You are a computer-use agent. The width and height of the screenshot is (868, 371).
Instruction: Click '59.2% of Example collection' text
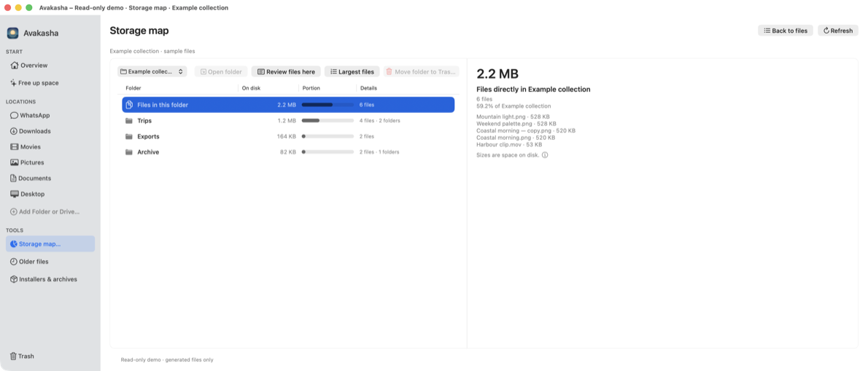pos(514,106)
